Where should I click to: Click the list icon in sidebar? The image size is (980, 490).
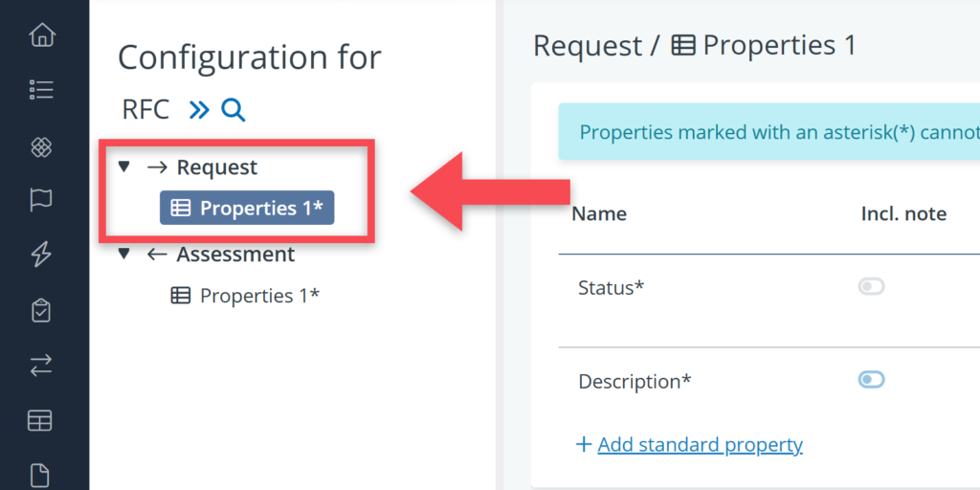coord(41,91)
